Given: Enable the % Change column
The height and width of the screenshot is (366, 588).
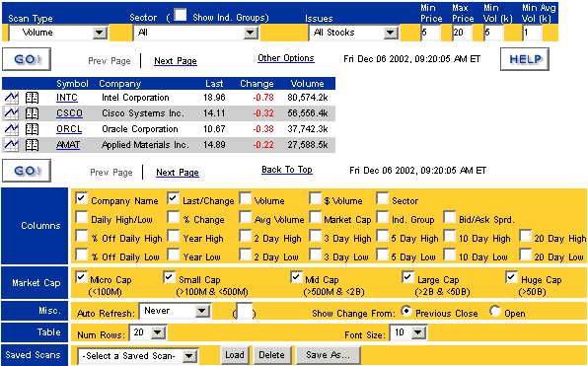Looking at the screenshot, I should tap(173, 217).
